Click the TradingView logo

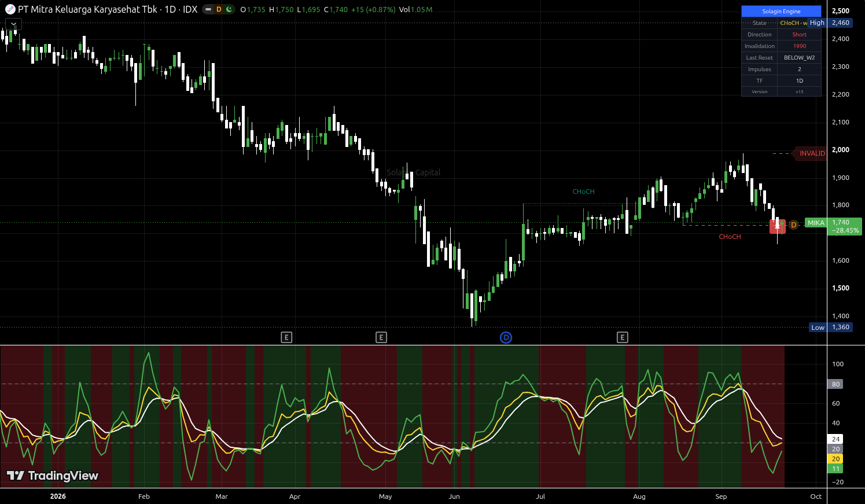(52, 476)
